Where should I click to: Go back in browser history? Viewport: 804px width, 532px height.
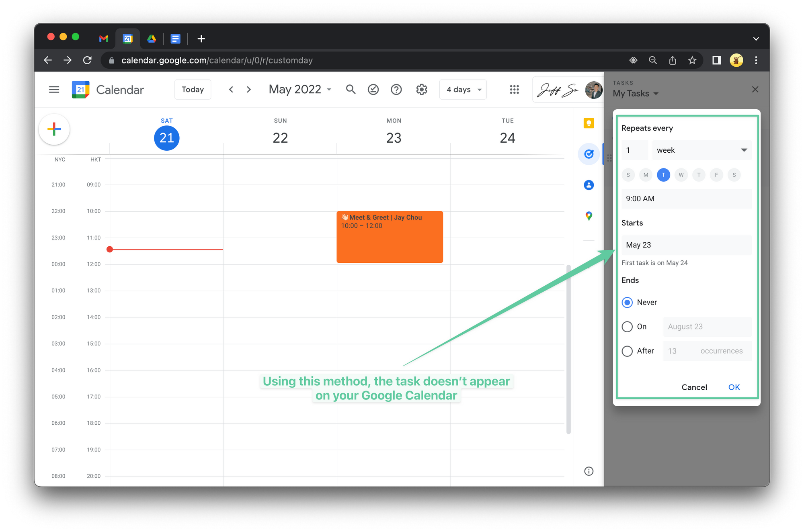(48, 60)
